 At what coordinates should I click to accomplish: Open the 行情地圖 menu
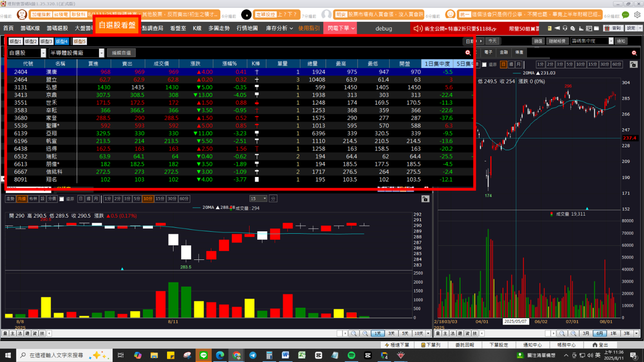coord(247,29)
